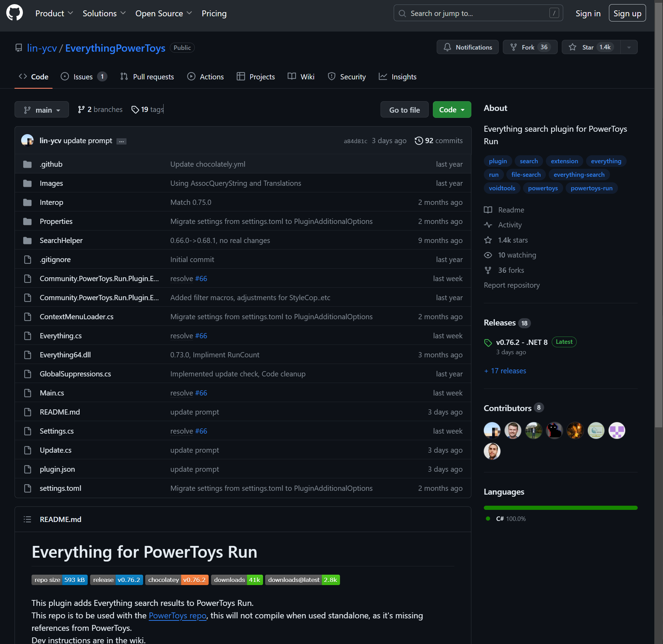Expand the Open Source menu

(x=164, y=14)
